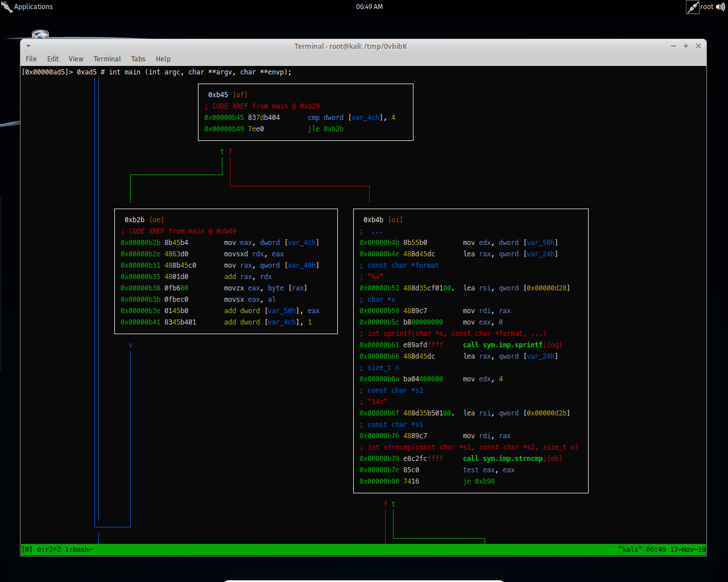Click 'add dword [var_4ch], 1' instruction

click(268, 322)
